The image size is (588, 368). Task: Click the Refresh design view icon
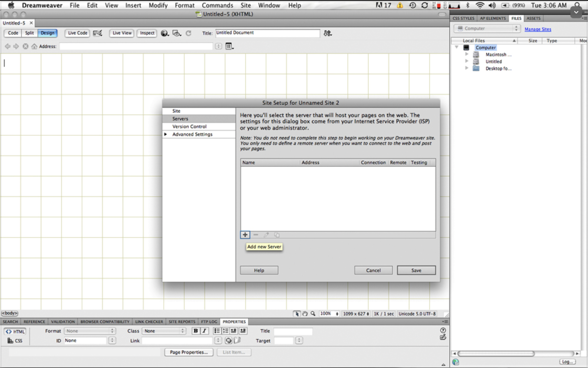tap(188, 33)
